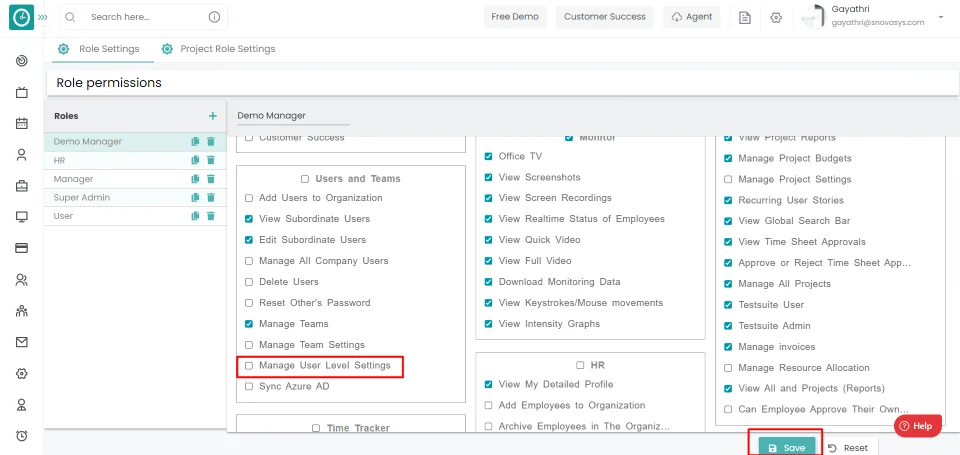Click the mail icon in left sidebar
960x455 pixels.
(x=21, y=342)
